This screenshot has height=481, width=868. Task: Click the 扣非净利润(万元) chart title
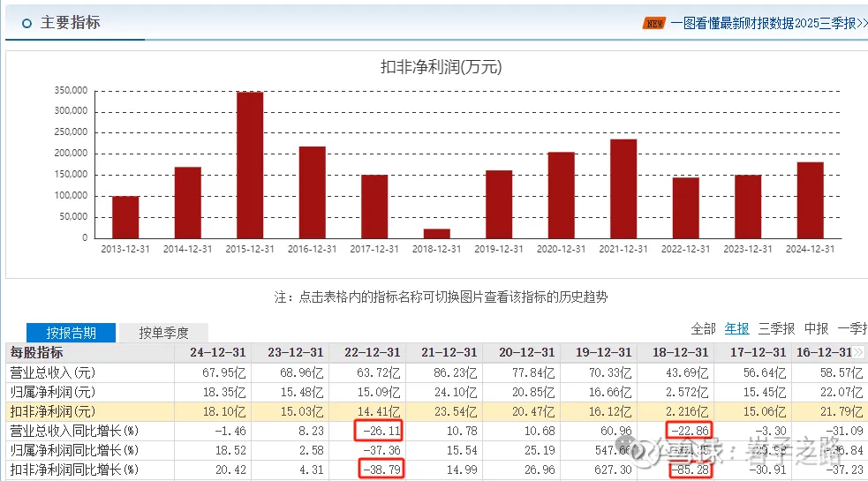click(442, 67)
